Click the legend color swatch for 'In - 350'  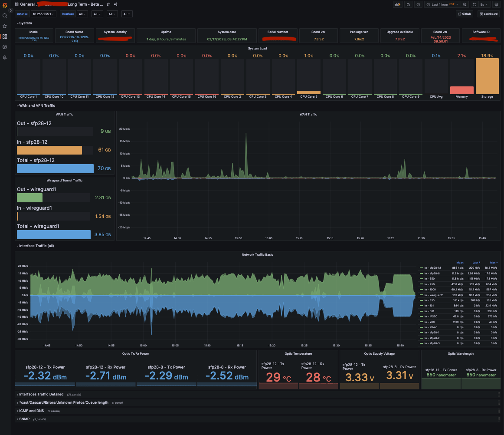pos(421,279)
